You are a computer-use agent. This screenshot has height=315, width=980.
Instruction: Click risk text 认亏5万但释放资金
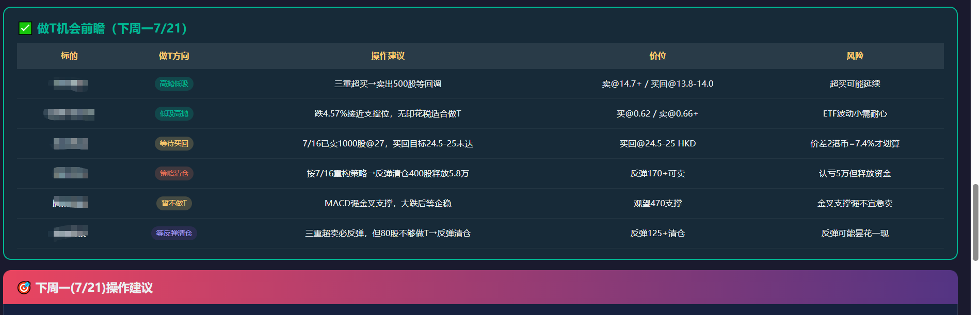(855, 173)
